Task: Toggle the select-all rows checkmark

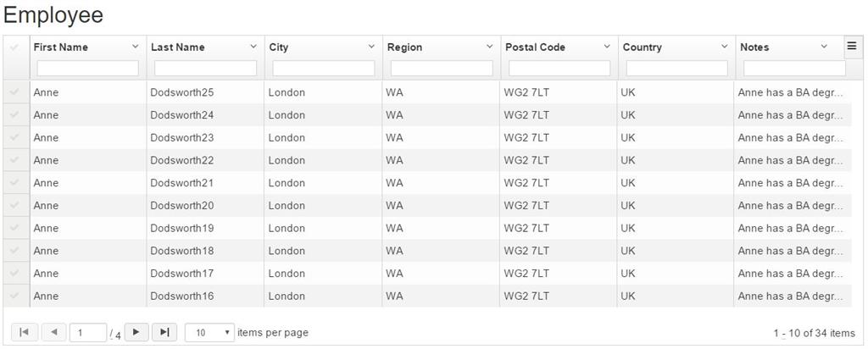Action: 14,47
